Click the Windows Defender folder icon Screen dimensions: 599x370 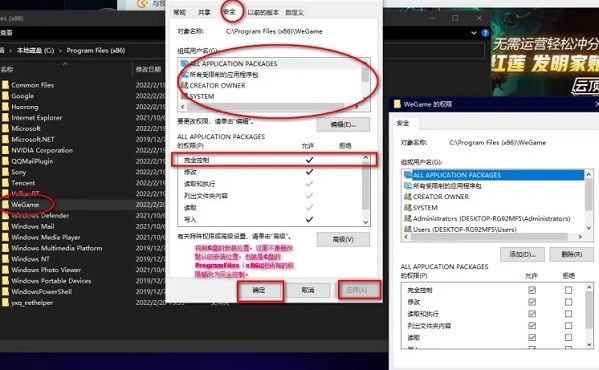pos(5,215)
